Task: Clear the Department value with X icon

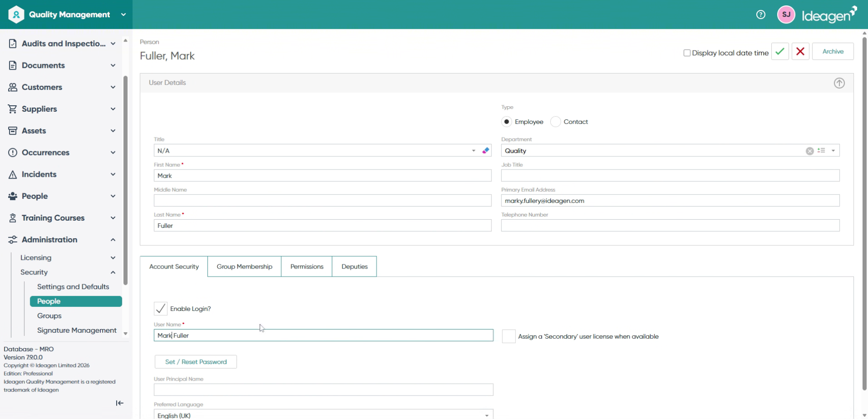Action: click(810, 151)
